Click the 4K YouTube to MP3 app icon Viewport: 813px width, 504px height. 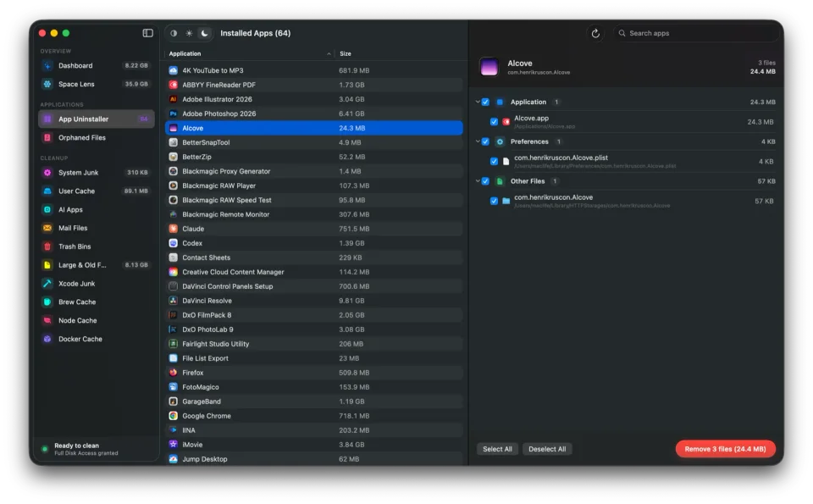(x=173, y=70)
